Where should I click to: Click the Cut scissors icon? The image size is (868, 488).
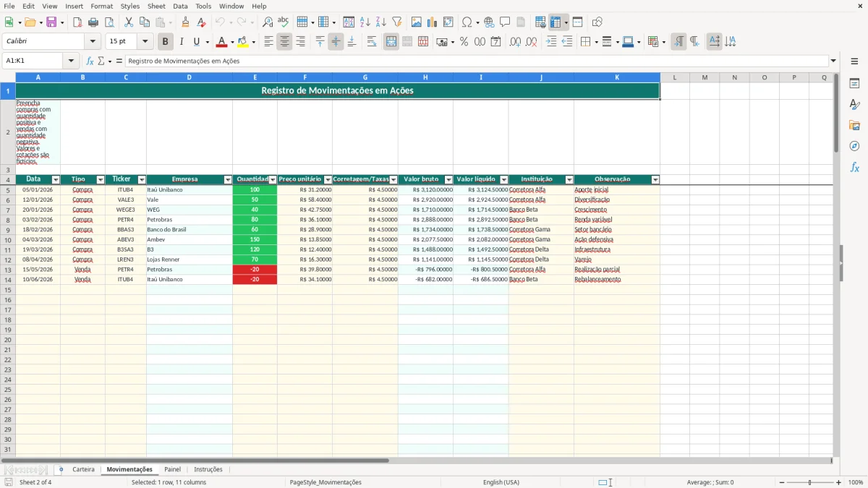(x=129, y=22)
